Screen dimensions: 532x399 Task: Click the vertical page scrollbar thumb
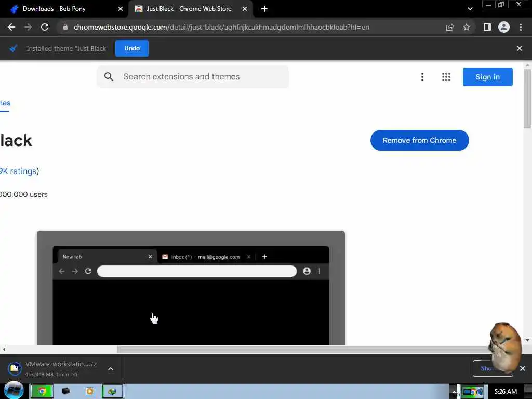527,99
